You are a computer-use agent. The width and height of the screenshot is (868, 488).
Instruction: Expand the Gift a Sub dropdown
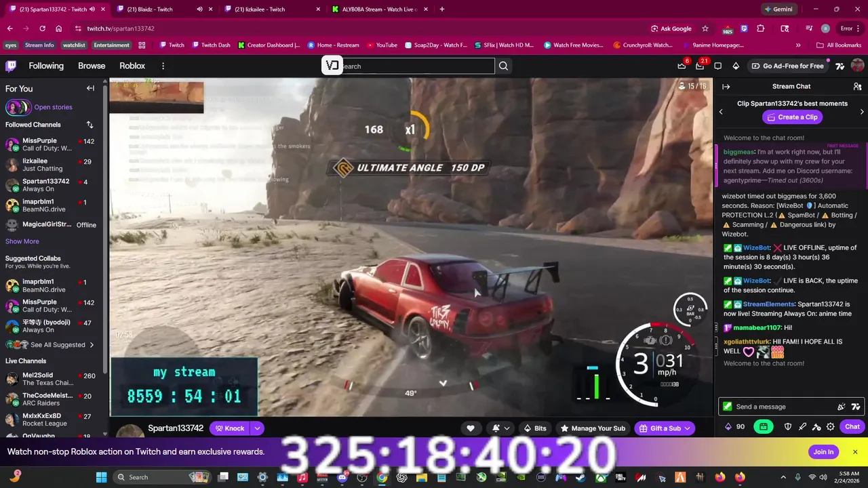coord(687,428)
